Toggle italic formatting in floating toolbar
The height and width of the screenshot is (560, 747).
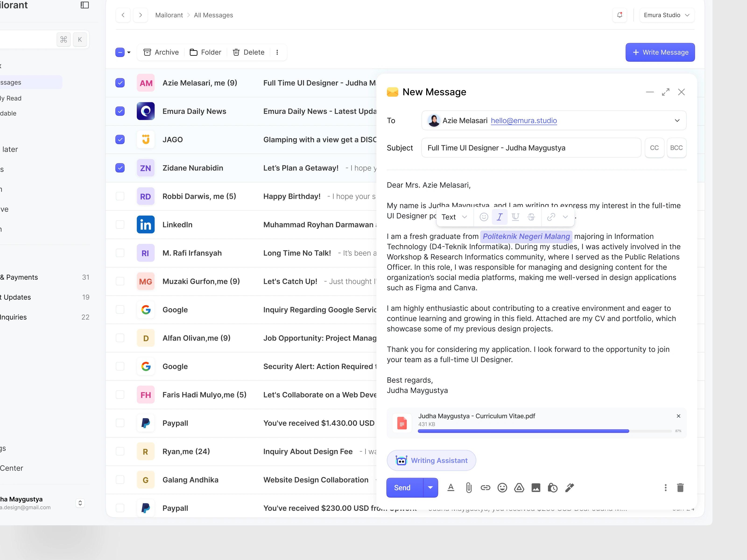click(x=500, y=217)
